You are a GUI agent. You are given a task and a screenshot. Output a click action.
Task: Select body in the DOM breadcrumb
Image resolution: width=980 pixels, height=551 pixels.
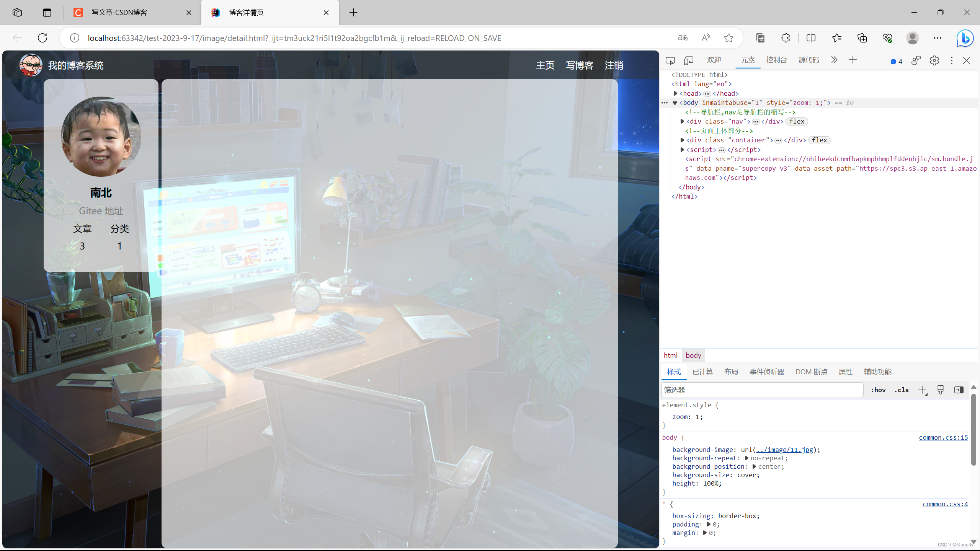tap(693, 355)
